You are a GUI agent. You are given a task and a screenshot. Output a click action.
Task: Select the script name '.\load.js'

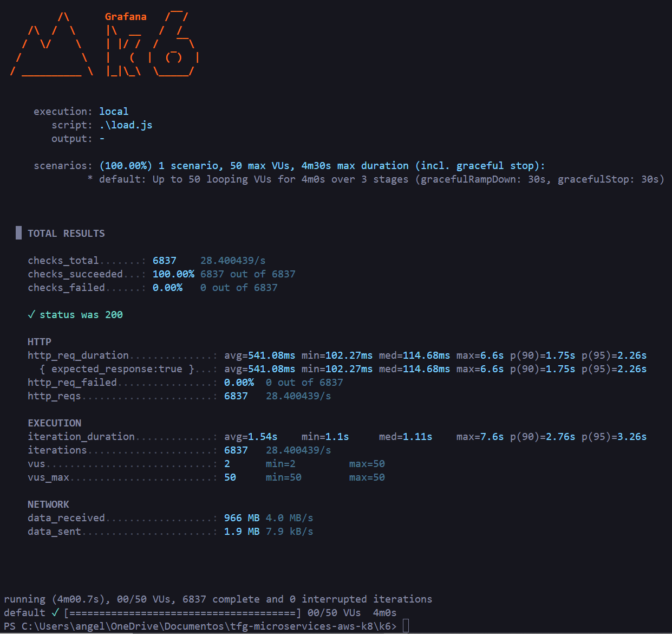[x=126, y=125]
